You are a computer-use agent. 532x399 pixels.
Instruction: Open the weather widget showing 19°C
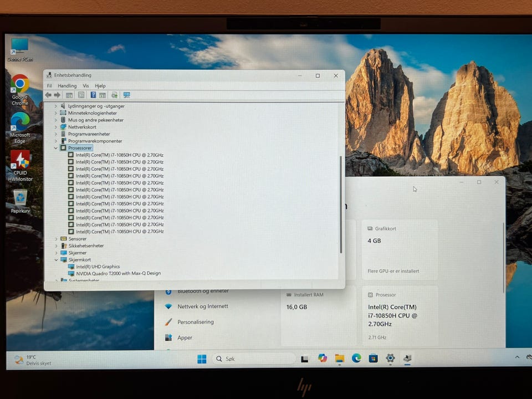click(x=33, y=360)
